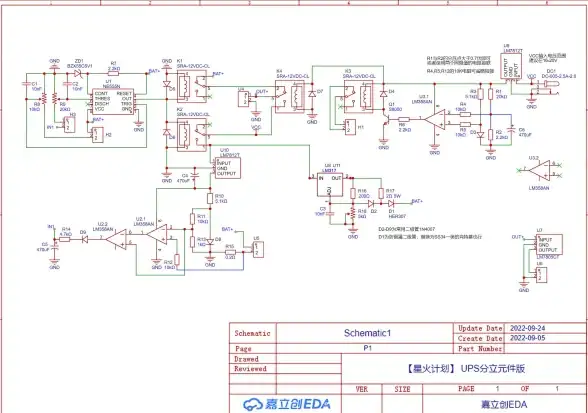Click the U6 header below U7
The width and height of the screenshot is (588, 413).
(x=541, y=275)
